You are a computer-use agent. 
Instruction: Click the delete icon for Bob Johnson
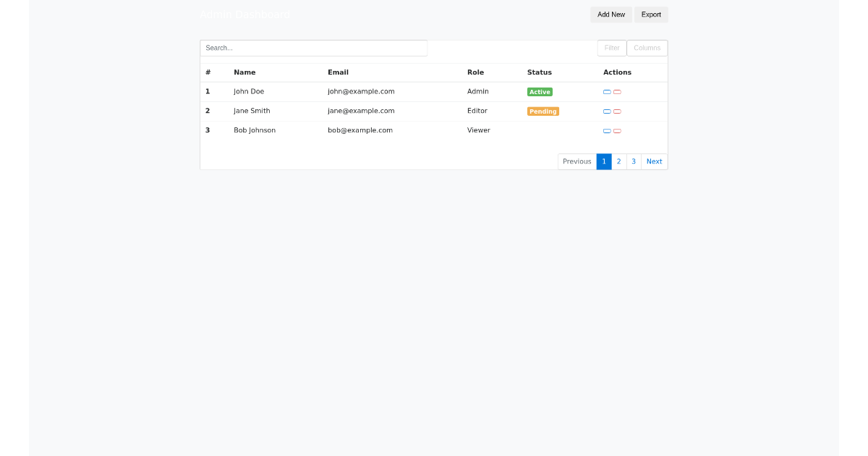point(616,131)
